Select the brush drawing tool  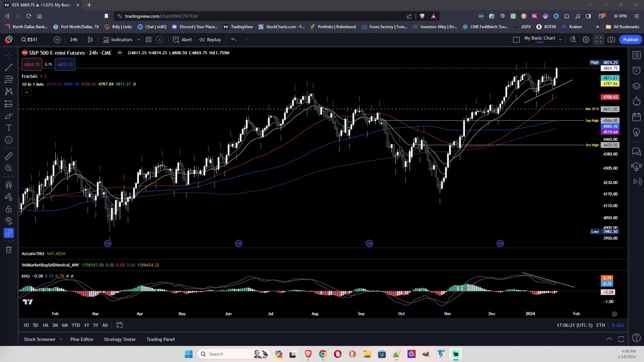coord(9,116)
